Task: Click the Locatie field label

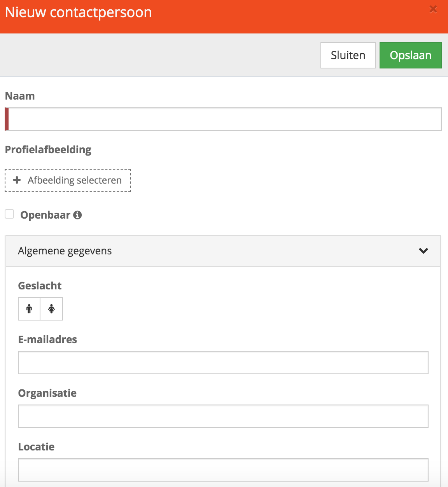Action: point(36,447)
